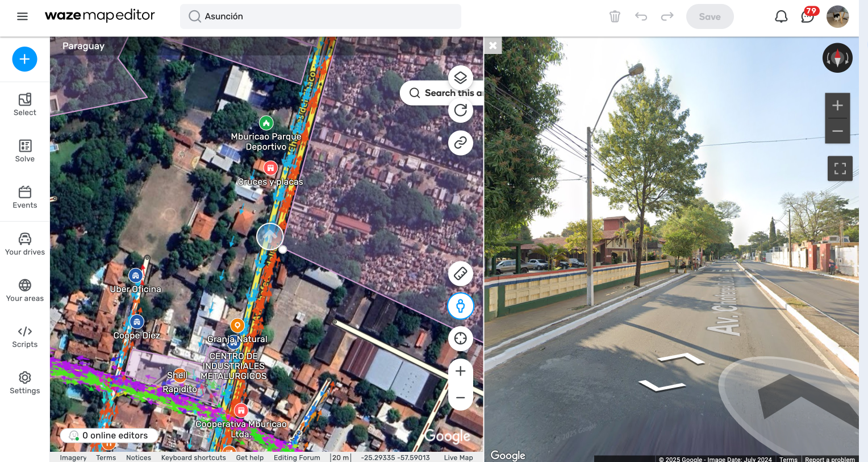Click the permalink chain icon
The height and width of the screenshot is (462, 868).
[460, 143]
